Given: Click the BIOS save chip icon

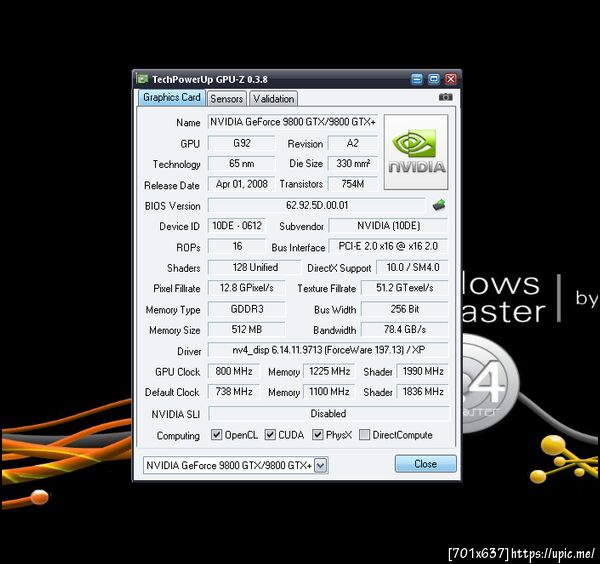Looking at the screenshot, I should click(439, 205).
